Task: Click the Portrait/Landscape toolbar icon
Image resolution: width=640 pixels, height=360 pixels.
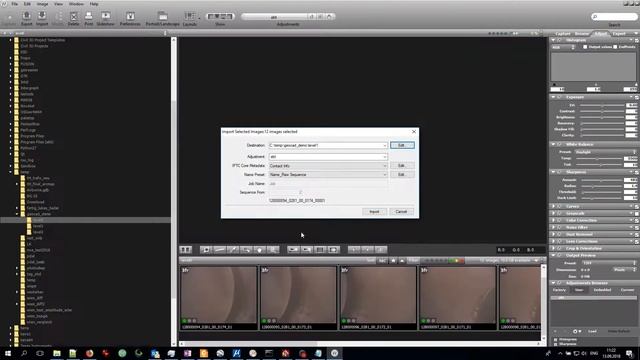Action: [162, 16]
